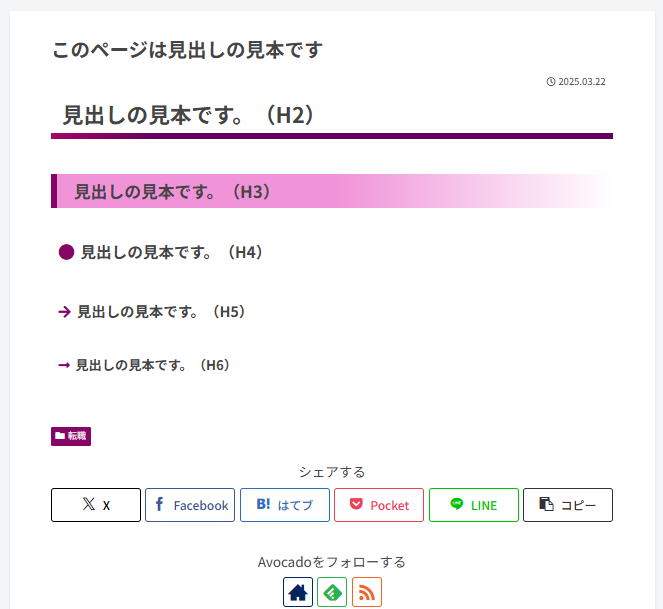Click the Avocadoをフォローする label
Screen dimensions: 663x609
[x=332, y=562]
